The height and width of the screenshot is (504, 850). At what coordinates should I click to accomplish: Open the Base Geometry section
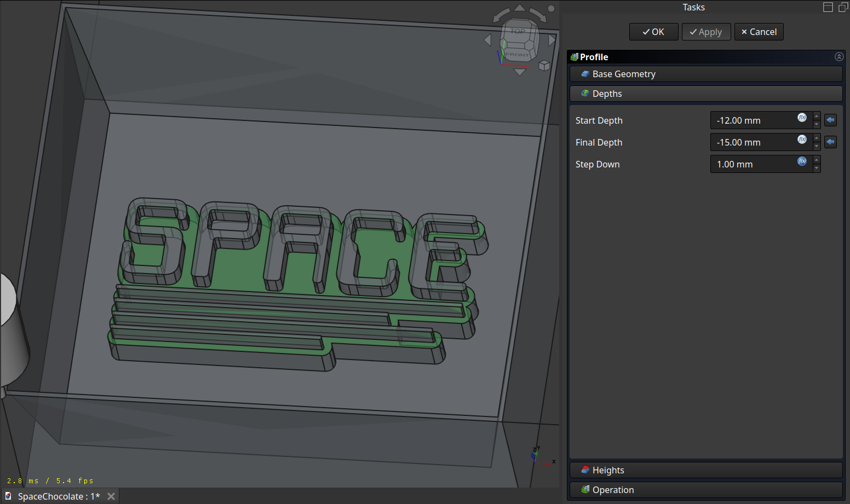[x=706, y=74]
